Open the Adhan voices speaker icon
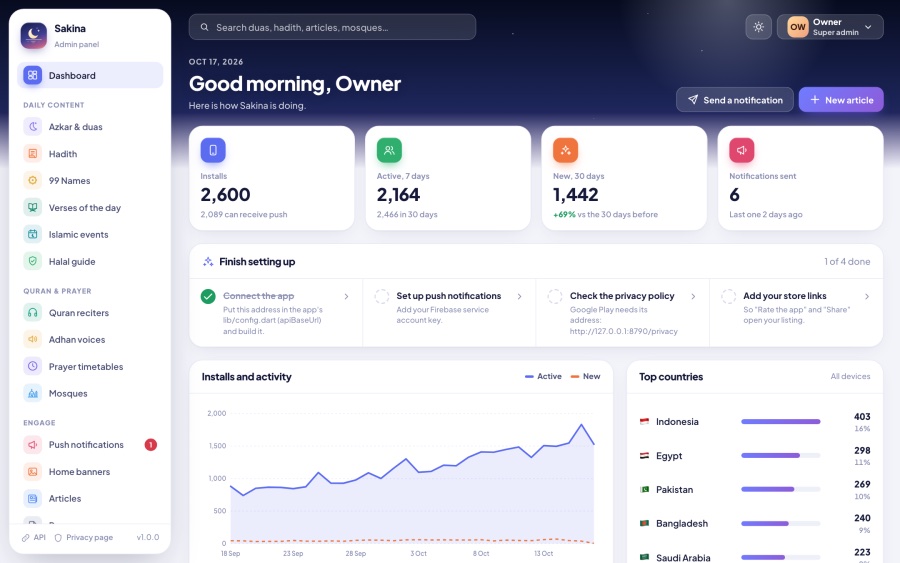 33,339
